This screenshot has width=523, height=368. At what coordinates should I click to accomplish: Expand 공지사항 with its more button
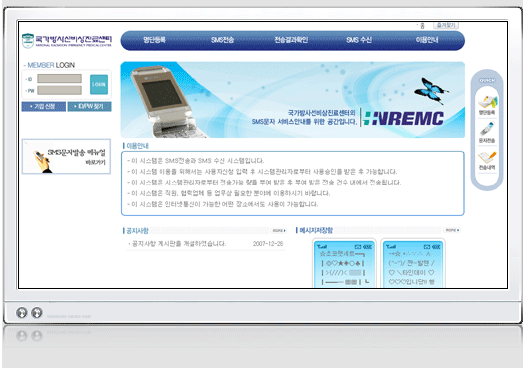pyautogui.click(x=279, y=231)
